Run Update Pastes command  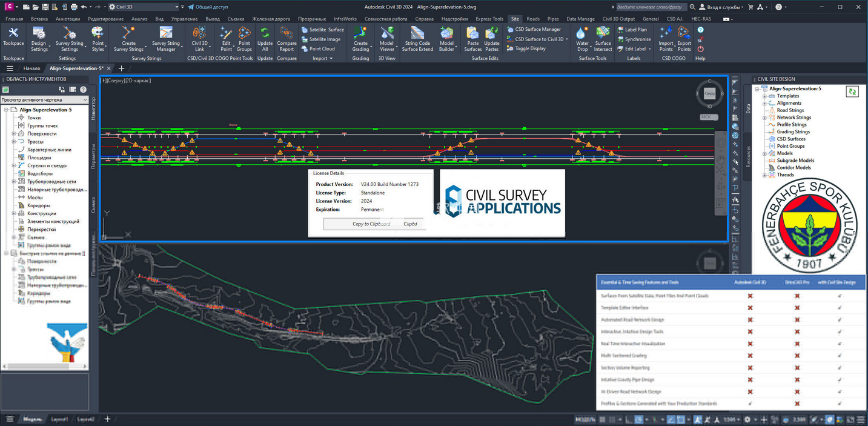point(492,38)
